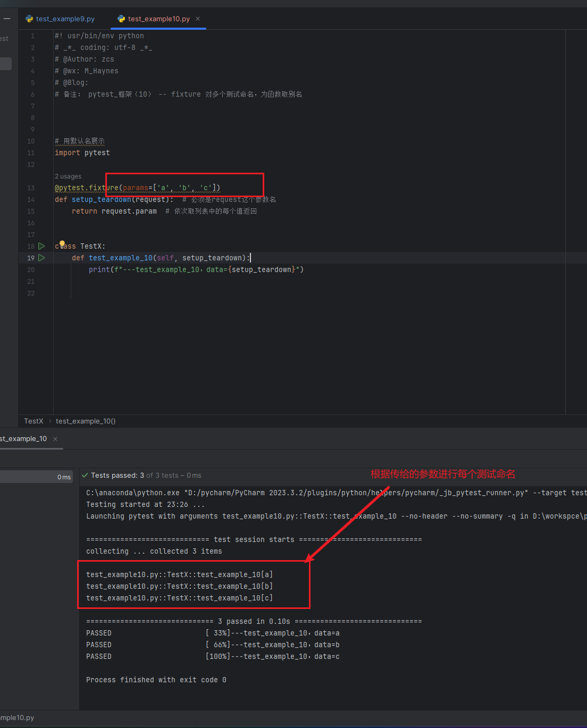Click the '# @Author: zcs' comment line
Screen dimensions: 587x728
85,59
